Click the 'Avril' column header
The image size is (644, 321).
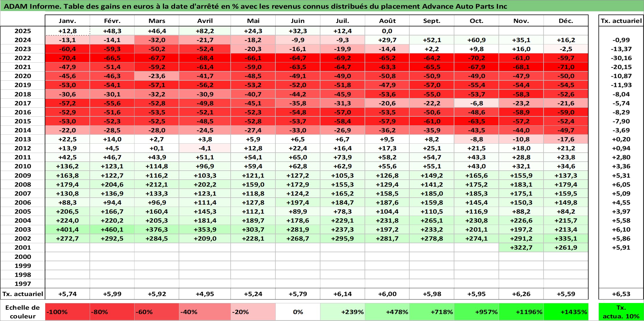click(x=205, y=21)
